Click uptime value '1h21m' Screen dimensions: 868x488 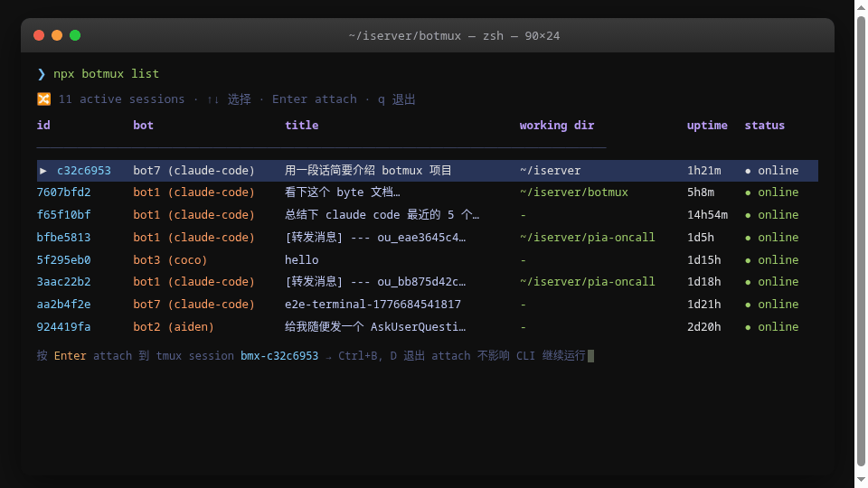(x=704, y=171)
